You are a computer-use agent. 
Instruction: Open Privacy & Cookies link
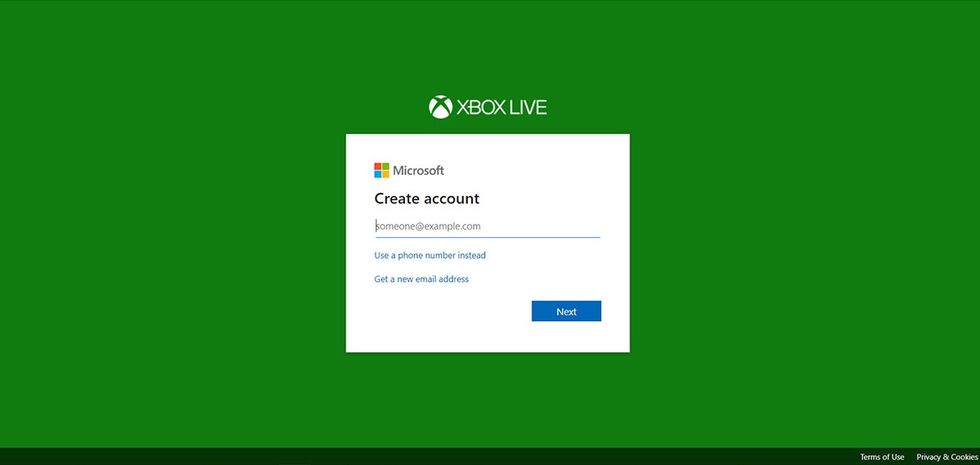click(947, 457)
